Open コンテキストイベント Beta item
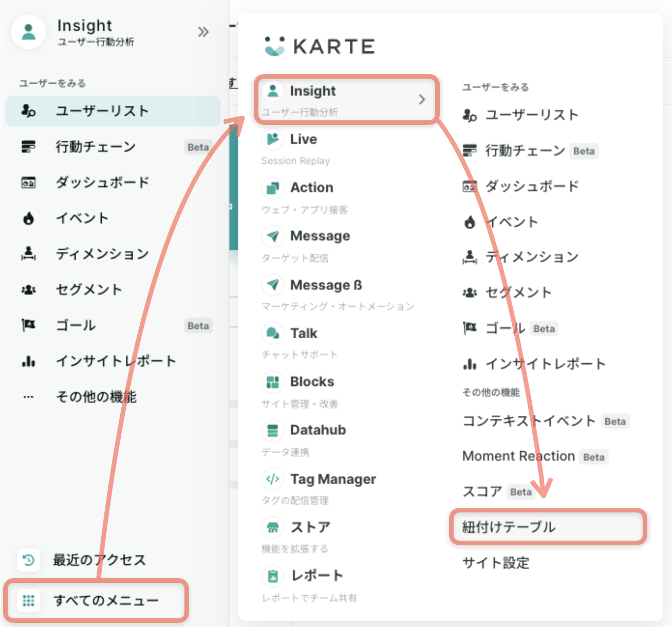This screenshot has width=672, height=627. click(546, 421)
